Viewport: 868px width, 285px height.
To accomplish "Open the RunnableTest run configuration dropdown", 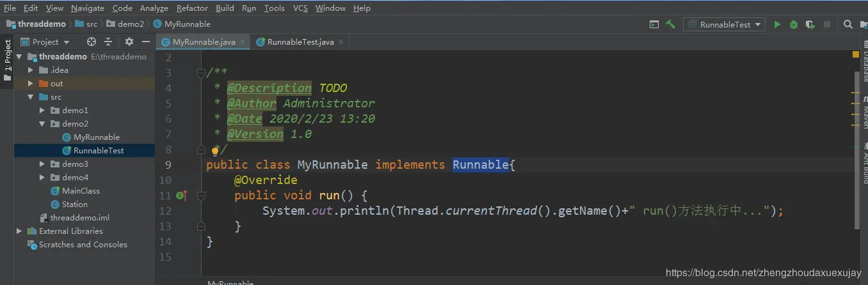I will tap(724, 24).
